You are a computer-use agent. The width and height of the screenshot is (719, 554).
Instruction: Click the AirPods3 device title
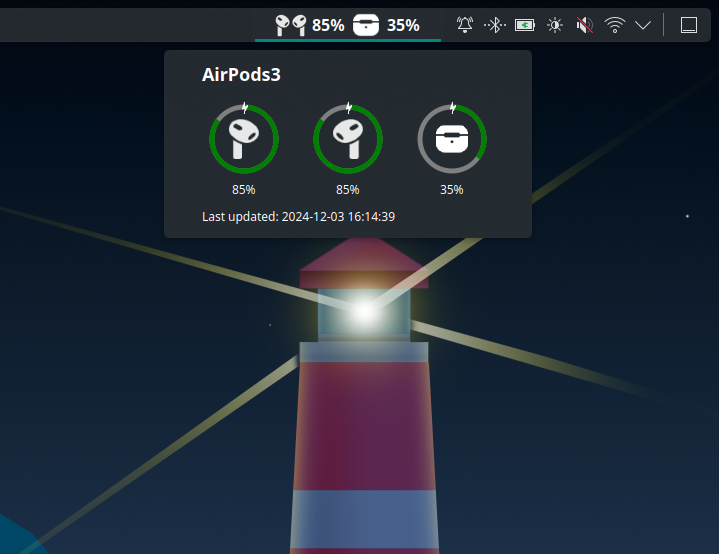point(241,74)
